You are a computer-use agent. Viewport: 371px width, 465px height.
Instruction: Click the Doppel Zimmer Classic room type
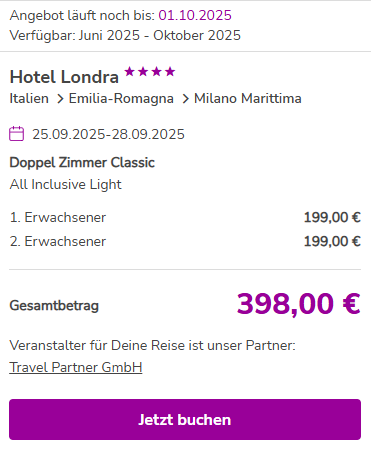82,163
